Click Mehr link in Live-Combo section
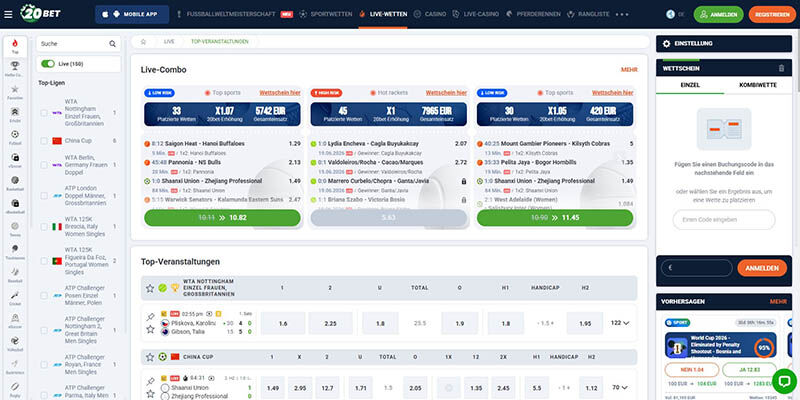 629,70
